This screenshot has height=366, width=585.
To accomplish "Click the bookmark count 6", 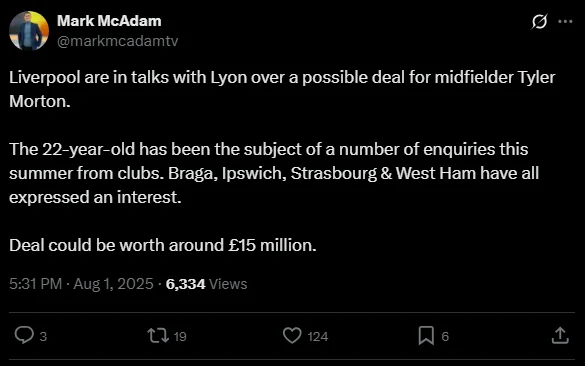I will [445, 337].
